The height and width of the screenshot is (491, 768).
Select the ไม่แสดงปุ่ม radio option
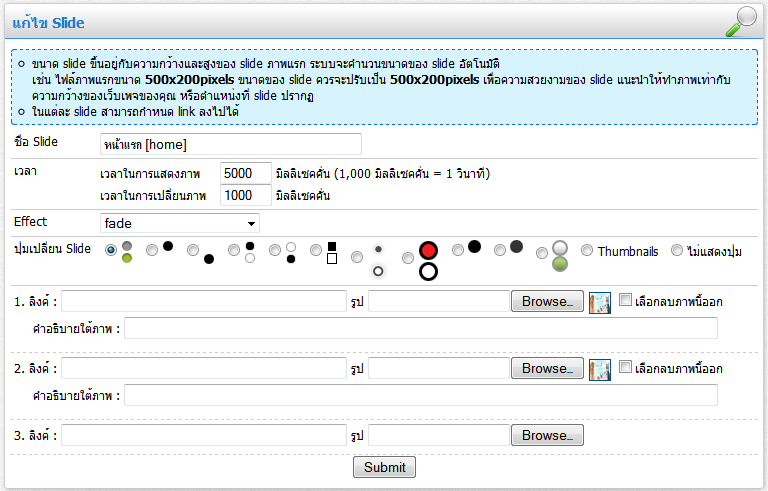pos(677,251)
